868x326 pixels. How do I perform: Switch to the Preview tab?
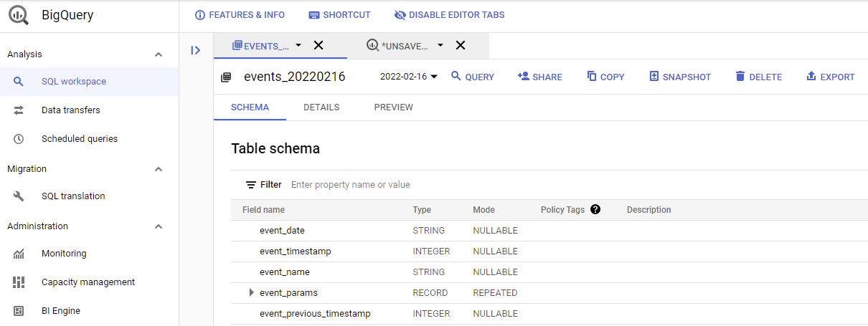(x=394, y=107)
